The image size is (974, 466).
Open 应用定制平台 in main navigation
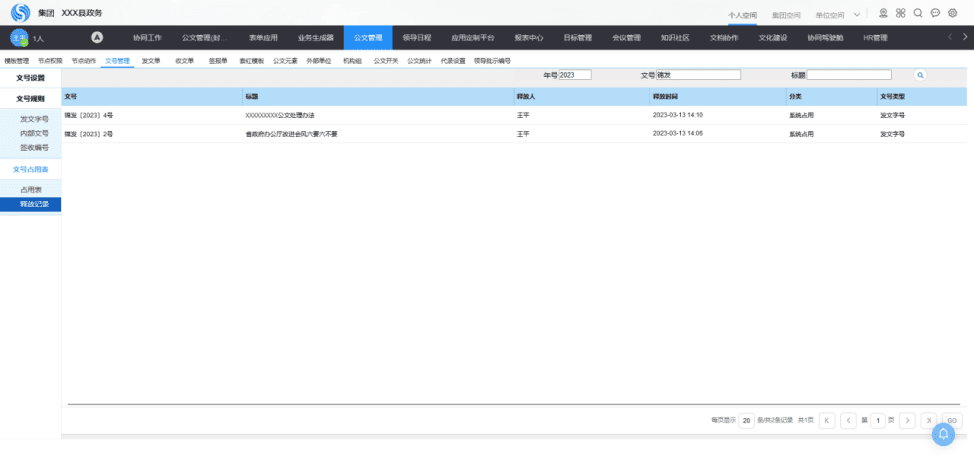point(473,38)
